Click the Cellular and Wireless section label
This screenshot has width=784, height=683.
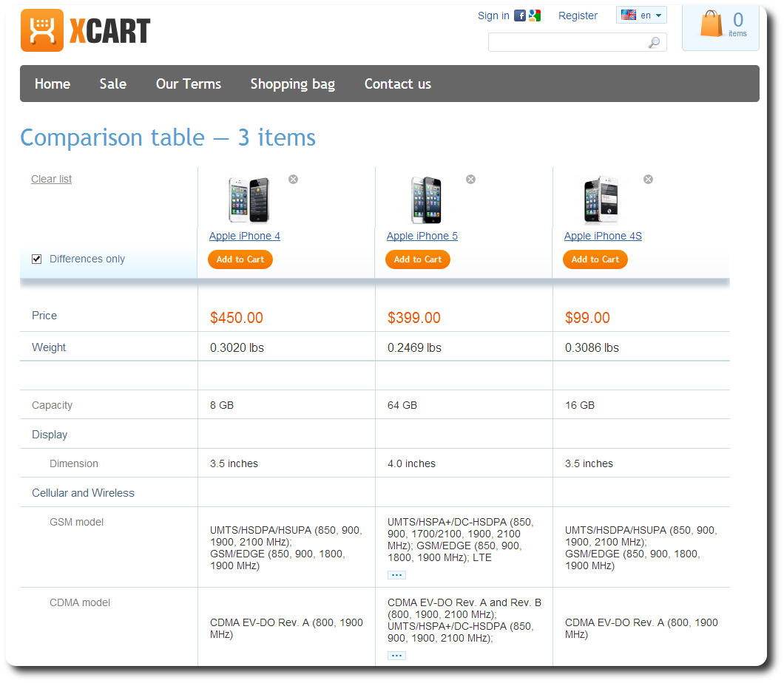coord(83,493)
